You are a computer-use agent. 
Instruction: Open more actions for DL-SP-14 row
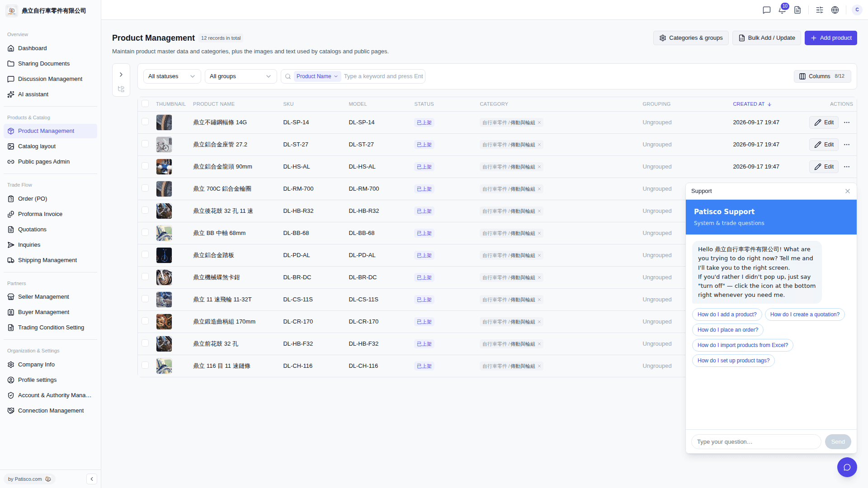coord(847,122)
